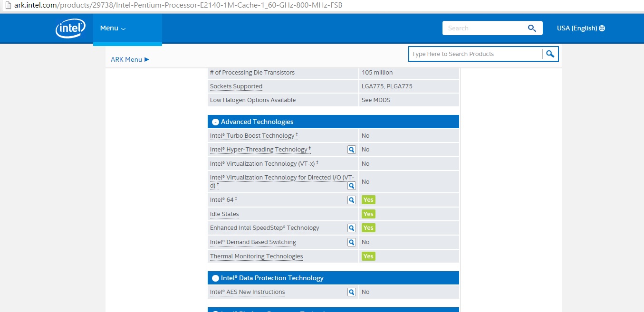Open Intel Virtualization Technology (VT-x) link
Screen dimensions: 644x312
[x=264, y=164]
